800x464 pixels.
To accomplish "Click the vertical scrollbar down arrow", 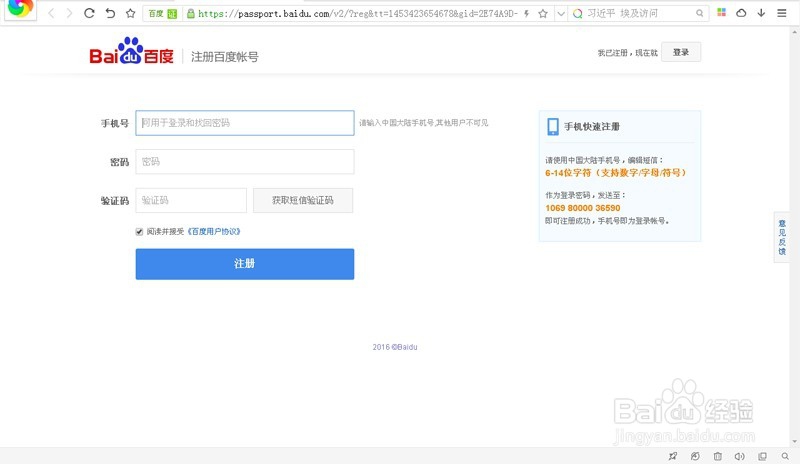I will [795, 442].
